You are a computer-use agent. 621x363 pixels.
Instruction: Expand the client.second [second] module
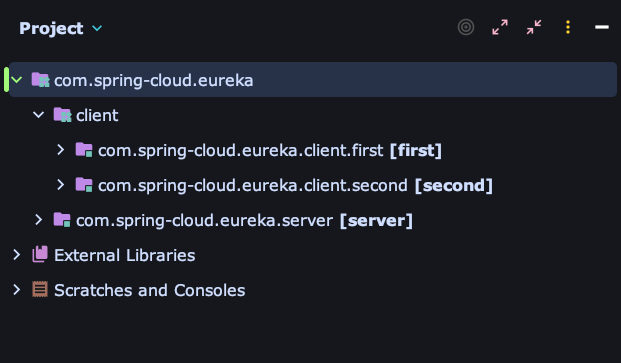(x=60, y=185)
